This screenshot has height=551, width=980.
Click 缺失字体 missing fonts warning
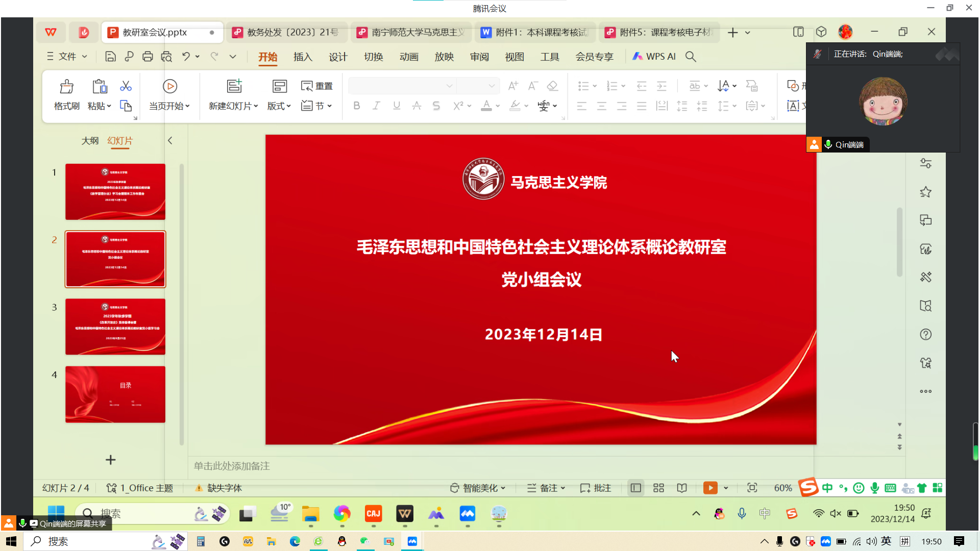pos(218,488)
